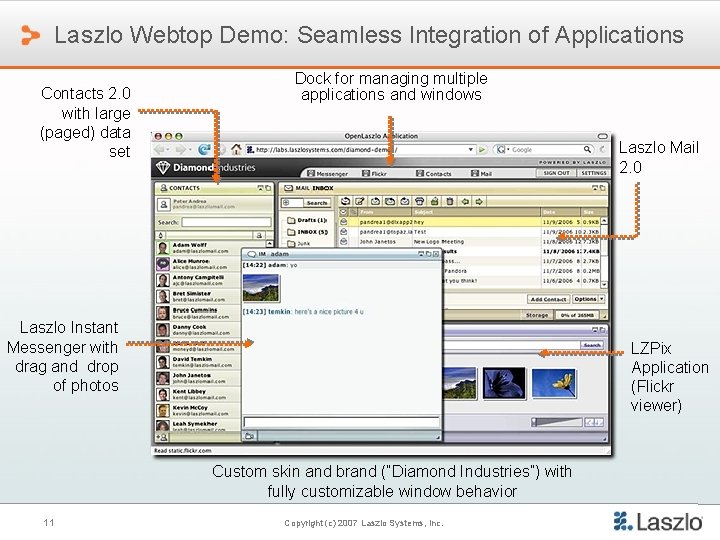Click the Drafts (1) folder
Screen dimensions: 720x540
click(x=307, y=220)
